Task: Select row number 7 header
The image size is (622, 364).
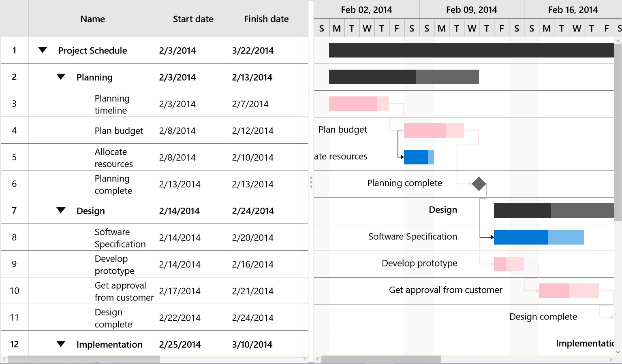Action: pos(14,211)
